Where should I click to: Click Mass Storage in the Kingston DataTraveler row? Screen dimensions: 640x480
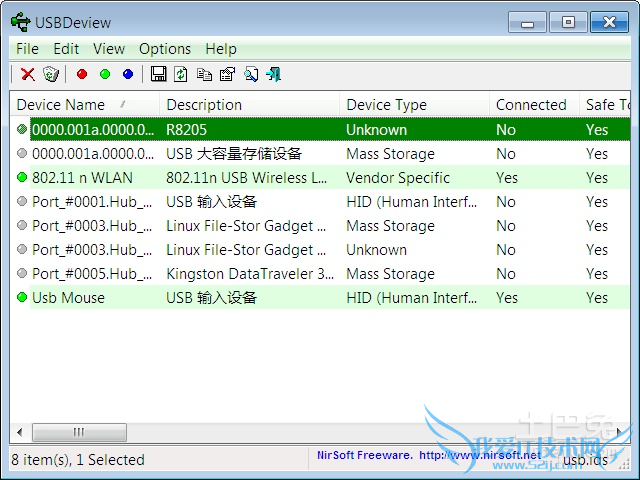pyautogui.click(x=391, y=273)
